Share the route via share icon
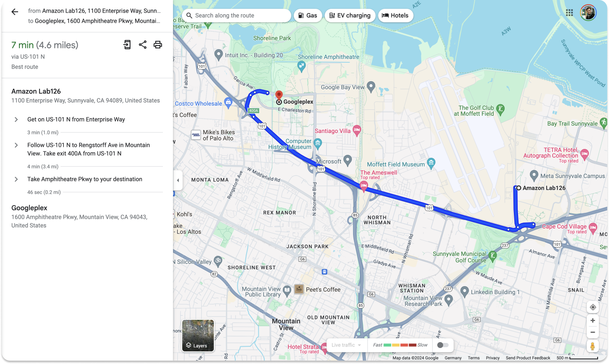Viewport: 609px width, 364px height. point(143,45)
